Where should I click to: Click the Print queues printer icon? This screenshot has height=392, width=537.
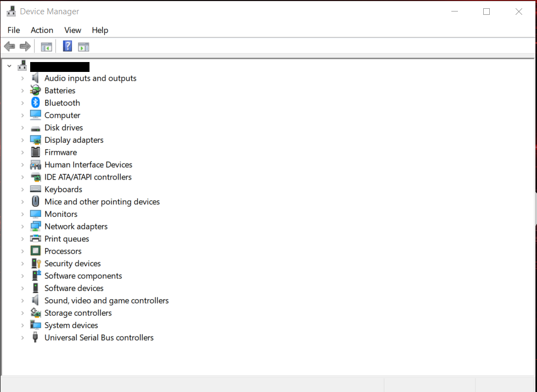pos(35,238)
